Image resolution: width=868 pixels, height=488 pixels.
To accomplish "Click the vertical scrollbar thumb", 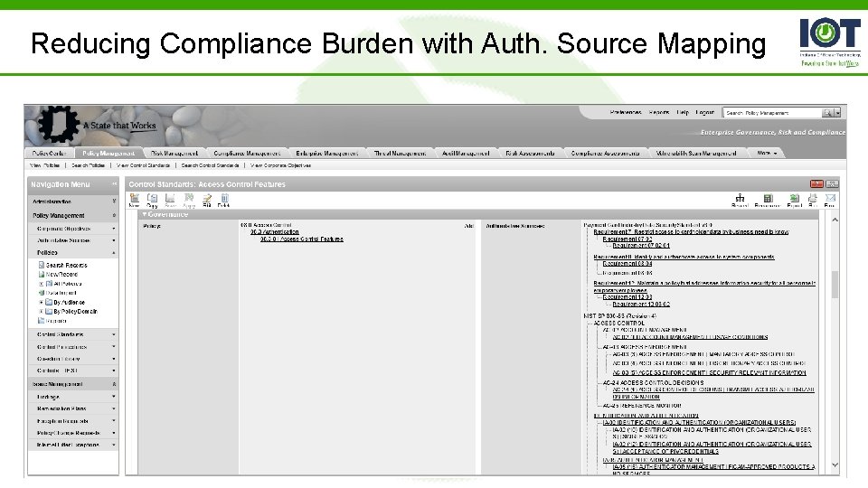I will click(x=835, y=285).
